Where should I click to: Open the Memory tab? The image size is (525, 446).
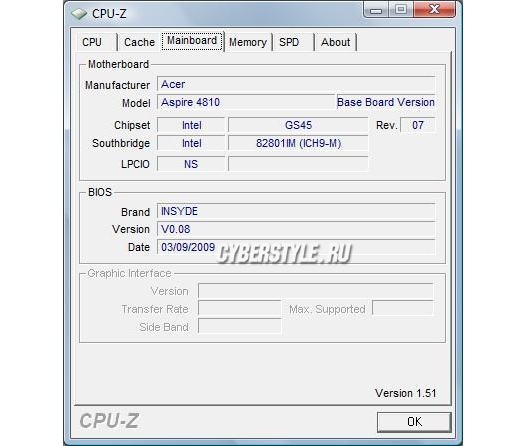[x=248, y=42]
